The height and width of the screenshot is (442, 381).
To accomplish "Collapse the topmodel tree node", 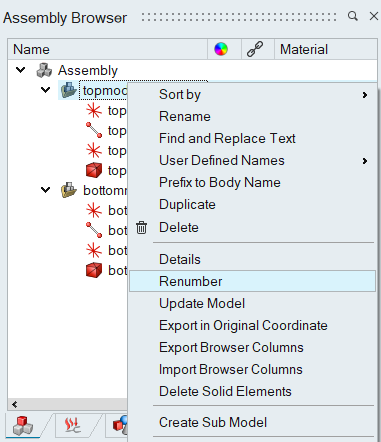I will (x=45, y=90).
